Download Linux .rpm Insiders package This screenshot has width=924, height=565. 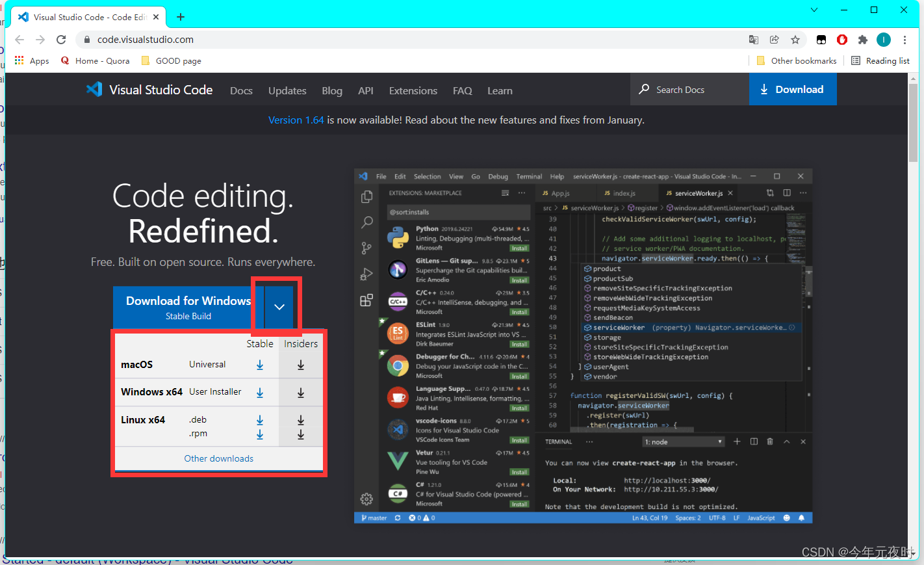pyautogui.click(x=301, y=434)
